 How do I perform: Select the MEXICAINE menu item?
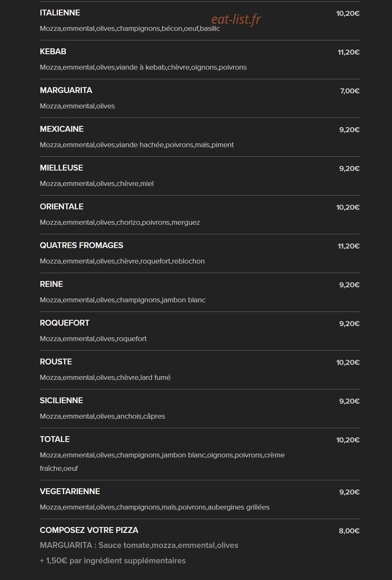(62, 129)
